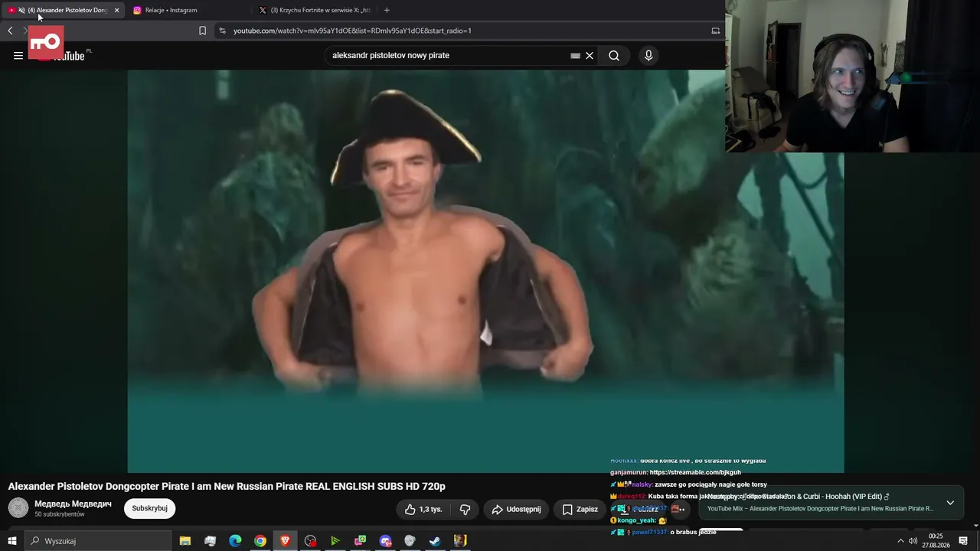Click the address bar URL field
Image resolution: width=980 pixels, height=551 pixels.
pos(467,31)
